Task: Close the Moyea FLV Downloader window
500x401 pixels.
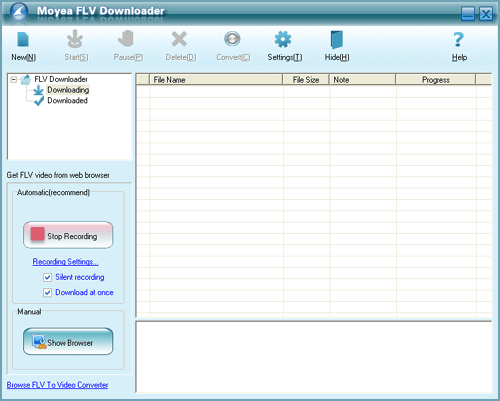Action: (x=486, y=14)
